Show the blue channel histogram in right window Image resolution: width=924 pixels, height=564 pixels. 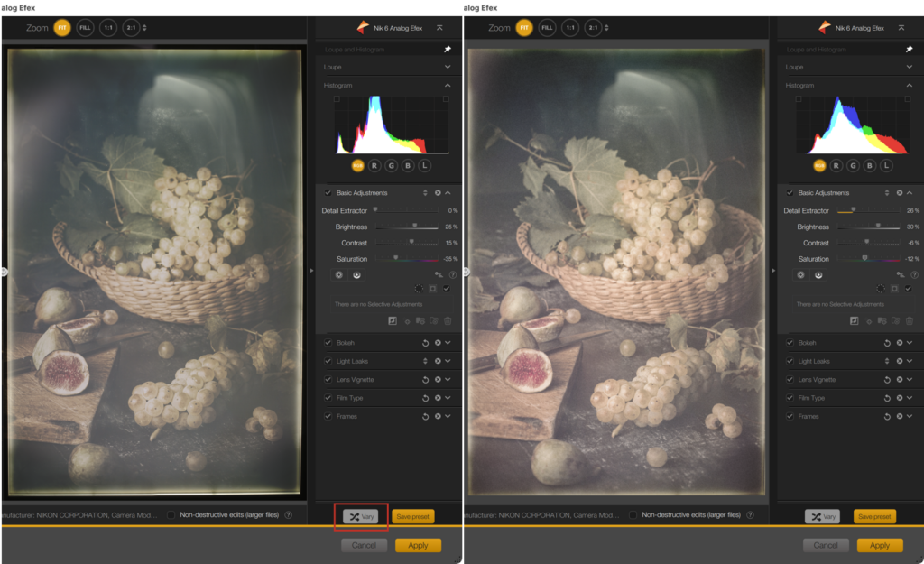click(x=870, y=166)
